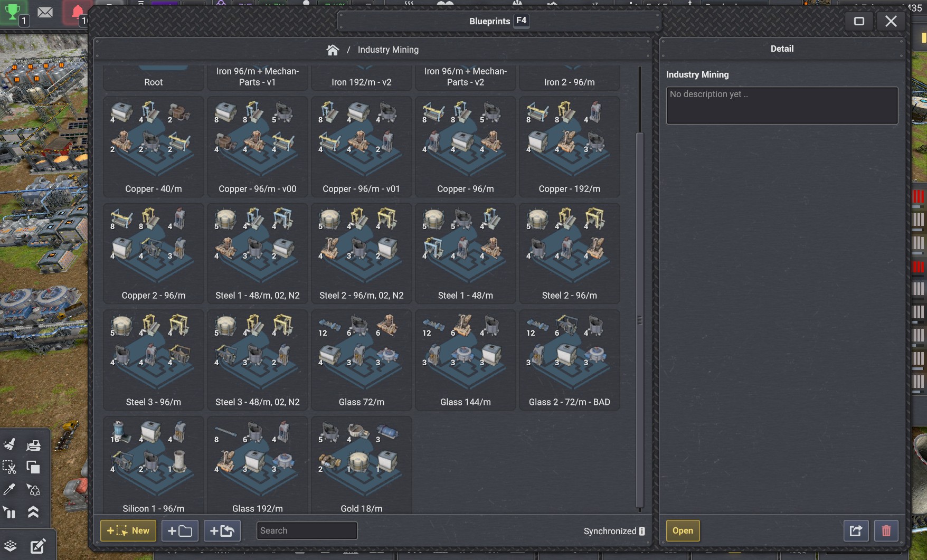
Task: Select the 'Steel 2 - 96/m, 02, N2' blueprint
Action: 362,253
